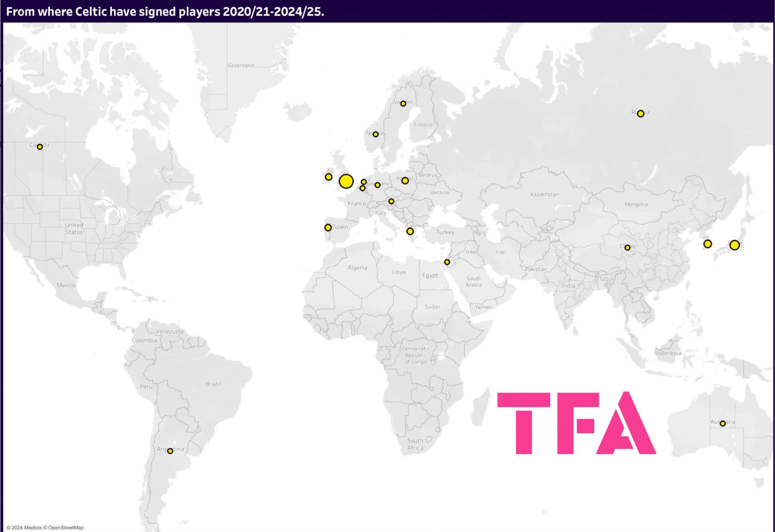
Task: Click the yellow dot on Germany label
Action: (x=378, y=185)
